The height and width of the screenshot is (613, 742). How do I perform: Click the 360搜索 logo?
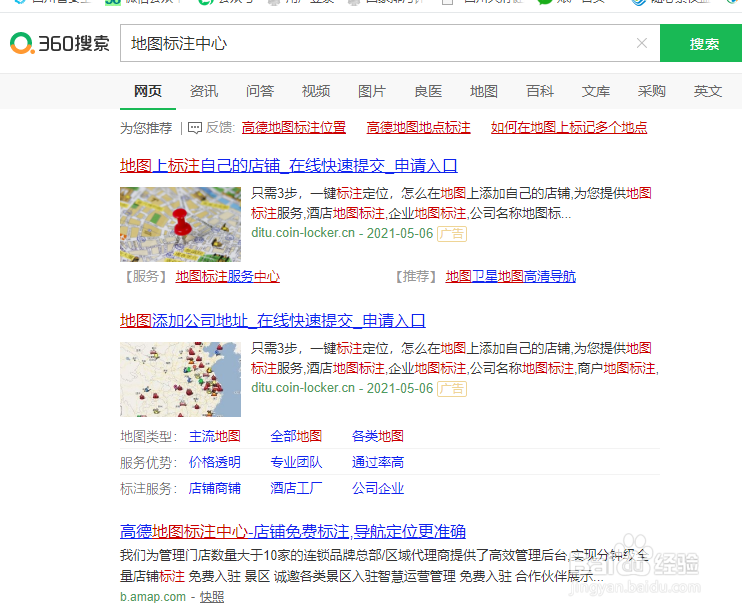[x=60, y=44]
